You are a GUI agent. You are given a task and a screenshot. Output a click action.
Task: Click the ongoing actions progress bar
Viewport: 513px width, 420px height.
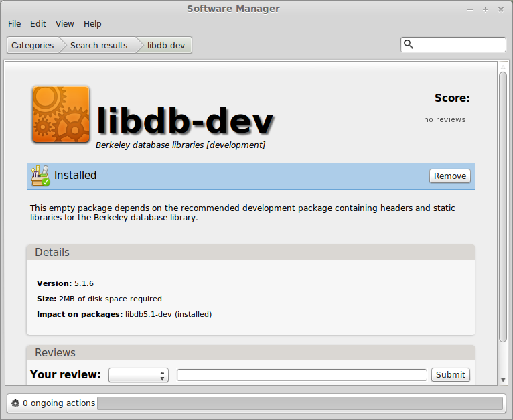pos(299,403)
